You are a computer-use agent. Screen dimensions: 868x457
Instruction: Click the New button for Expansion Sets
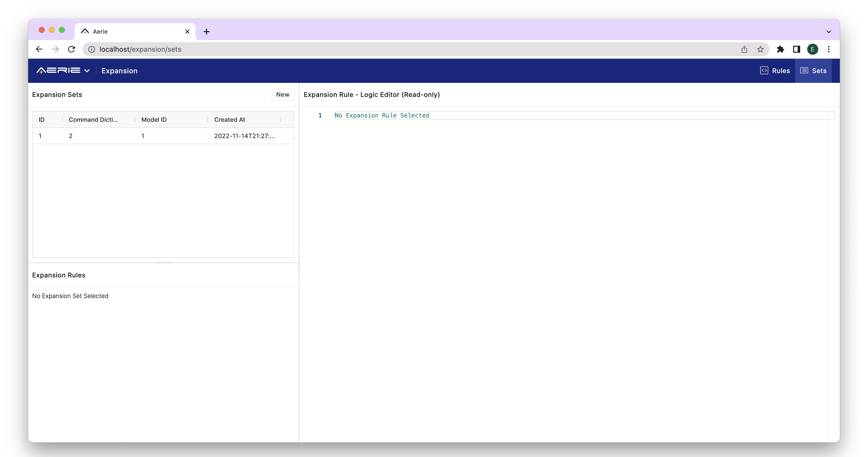click(x=282, y=94)
